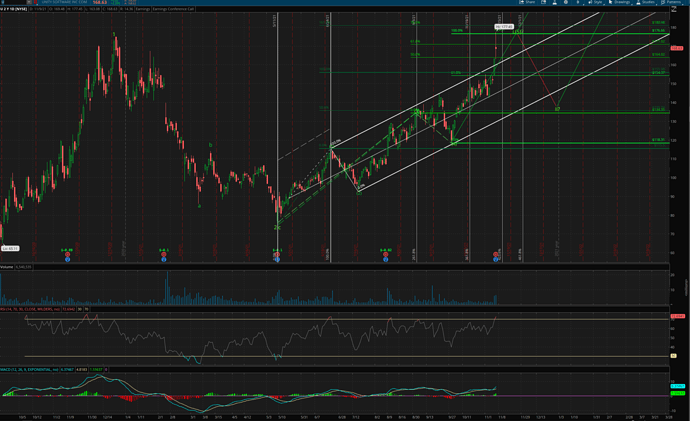The image size is (690, 421).
Task: Click the Share button in top toolbar
Action: click(x=526, y=4)
